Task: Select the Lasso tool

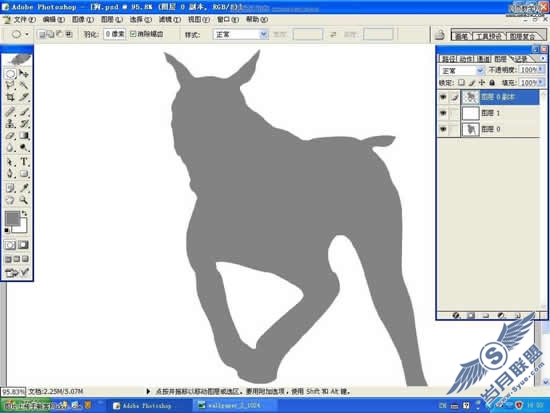Action: [x=10, y=85]
